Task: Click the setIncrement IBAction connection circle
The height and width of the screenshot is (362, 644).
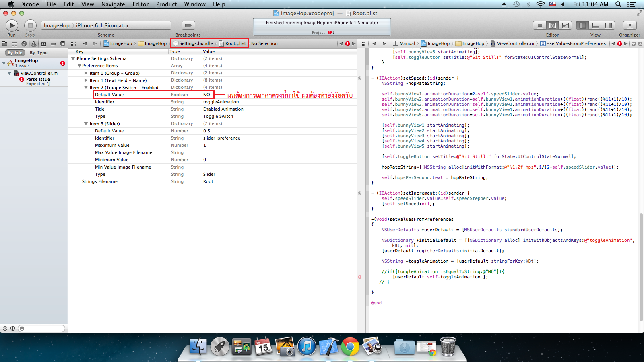Action: [x=359, y=193]
